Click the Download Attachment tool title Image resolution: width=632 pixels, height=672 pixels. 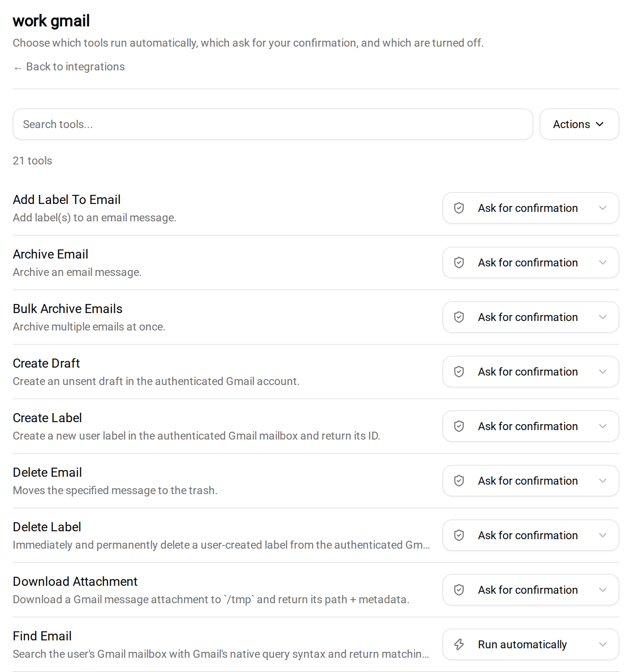click(x=75, y=581)
